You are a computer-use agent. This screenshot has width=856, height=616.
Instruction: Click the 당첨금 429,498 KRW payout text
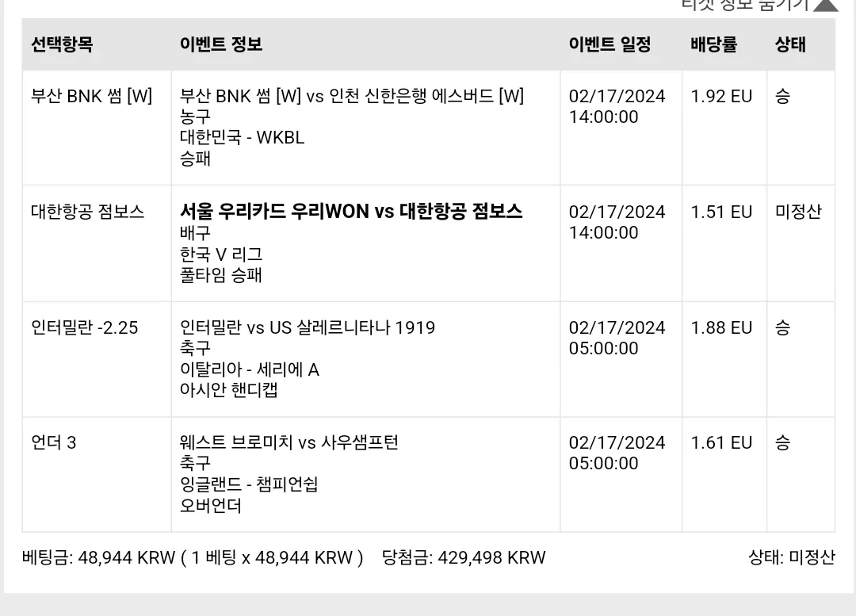pos(464,557)
